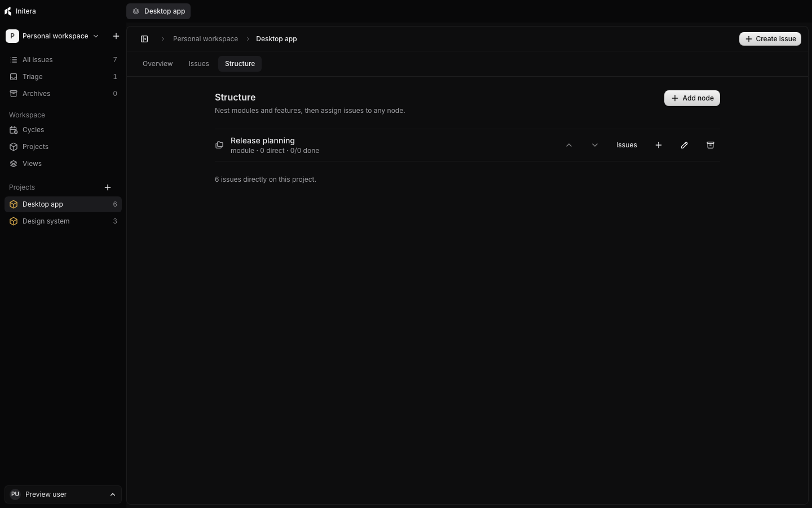Click '6 issues directly on this project' text
The image size is (812, 508).
[x=266, y=179]
